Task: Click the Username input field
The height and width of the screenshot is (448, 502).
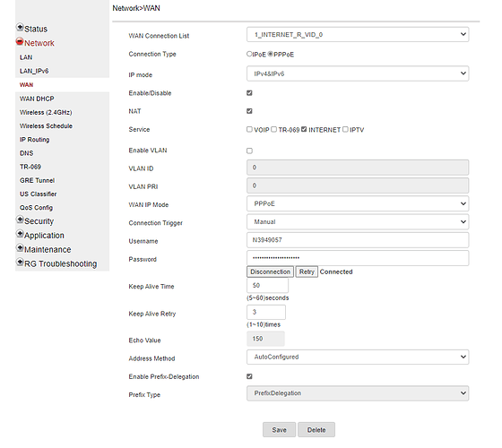Action: 358,240
